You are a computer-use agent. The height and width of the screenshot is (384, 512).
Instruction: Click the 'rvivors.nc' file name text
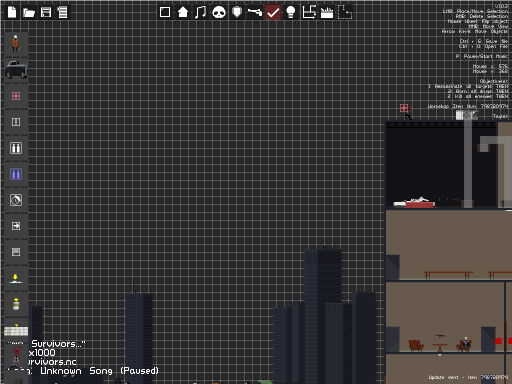(x=52, y=362)
